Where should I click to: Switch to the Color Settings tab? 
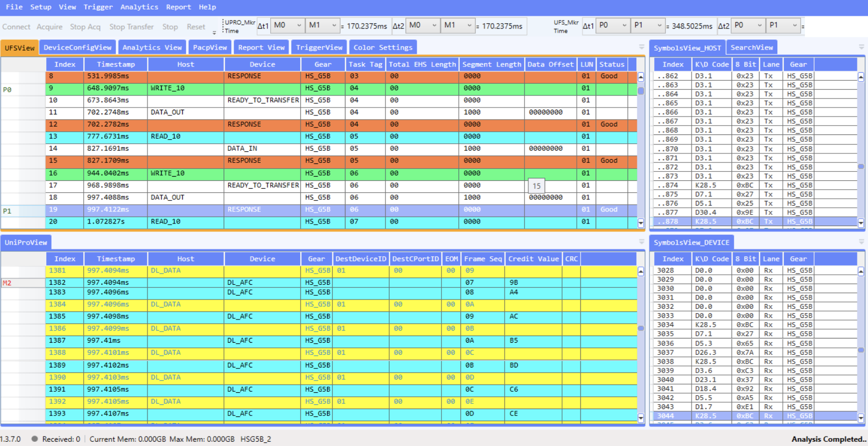[x=383, y=47]
